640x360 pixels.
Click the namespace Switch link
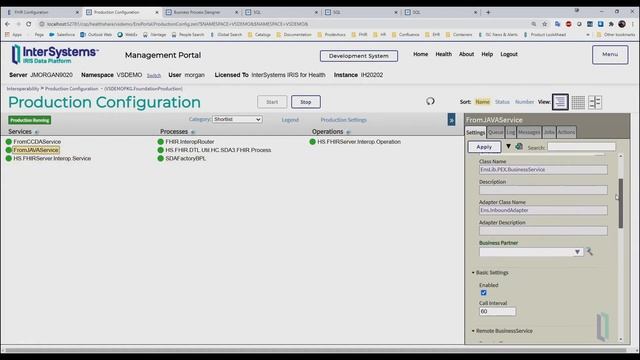pyautogui.click(x=154, y=76)
